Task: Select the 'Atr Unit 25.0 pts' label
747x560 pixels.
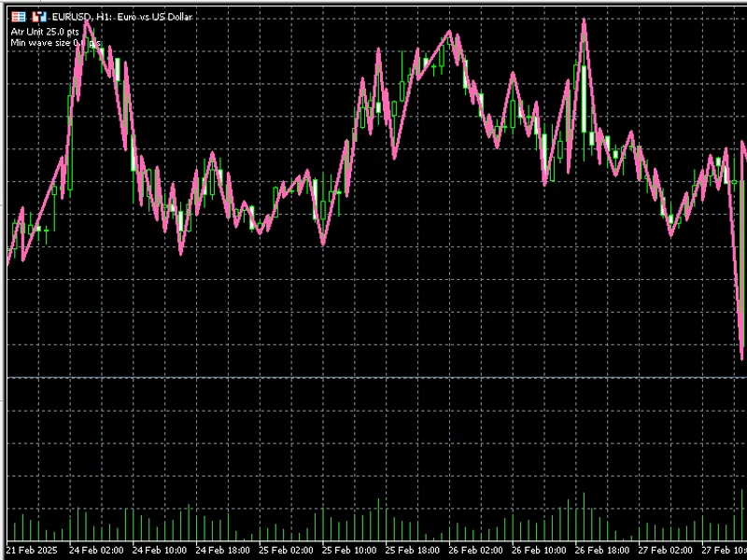Action: click(x=45, y=32)
